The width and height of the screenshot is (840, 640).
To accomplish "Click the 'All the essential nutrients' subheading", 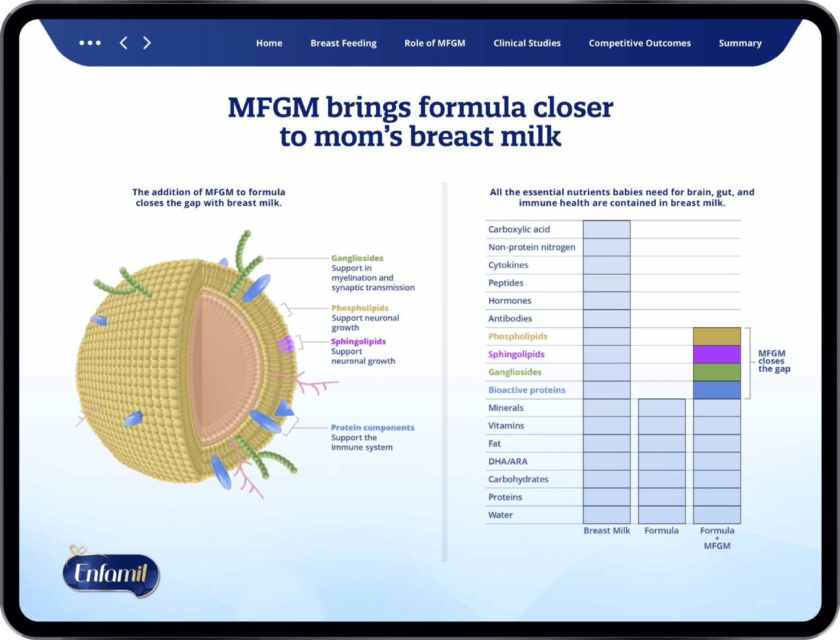I will click(x=622, y=197).
